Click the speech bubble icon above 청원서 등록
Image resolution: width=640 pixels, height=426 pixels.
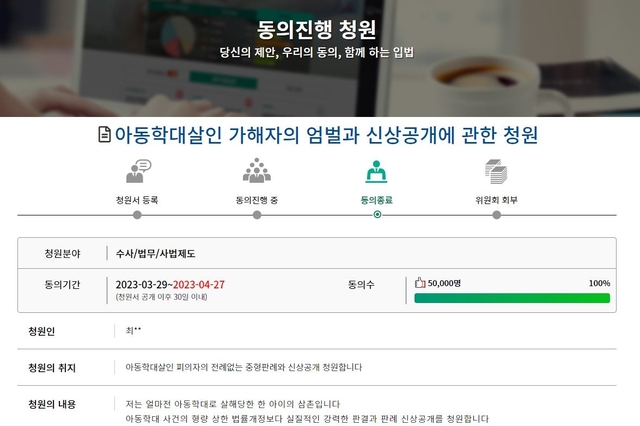coord(137,171)
